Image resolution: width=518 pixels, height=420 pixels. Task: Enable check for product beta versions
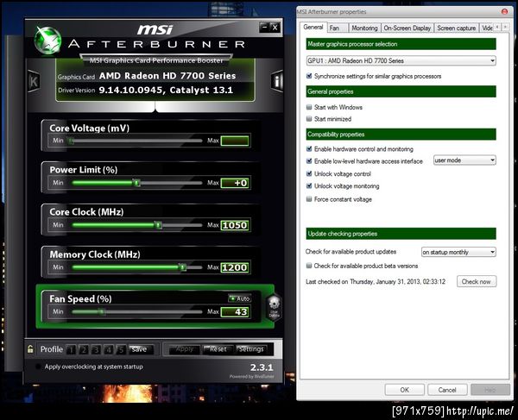pos(309,266)
